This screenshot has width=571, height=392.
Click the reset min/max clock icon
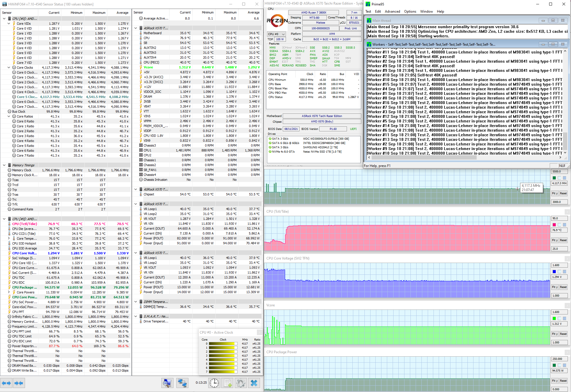point(214,383)
